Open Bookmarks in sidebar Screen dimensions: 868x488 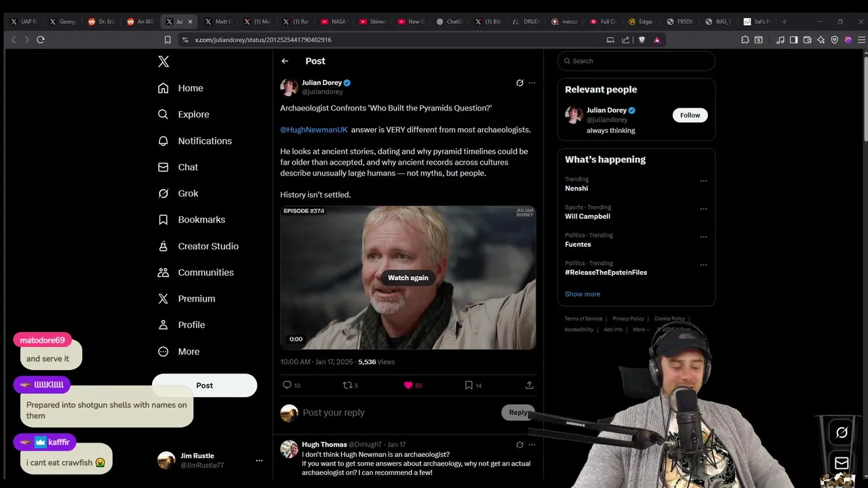coord(191,220)
